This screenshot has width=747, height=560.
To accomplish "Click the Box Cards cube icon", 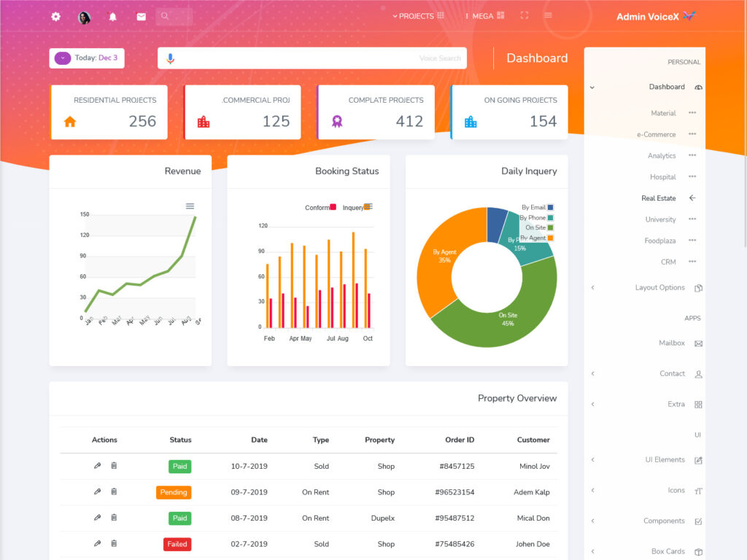I will (x=698, y=552).
